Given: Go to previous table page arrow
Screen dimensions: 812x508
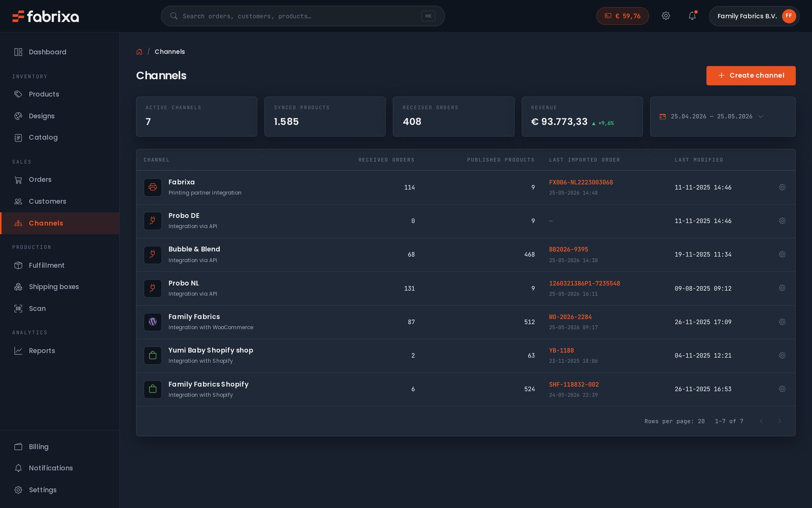Looking at the screenshot, I should pos(761,421).
